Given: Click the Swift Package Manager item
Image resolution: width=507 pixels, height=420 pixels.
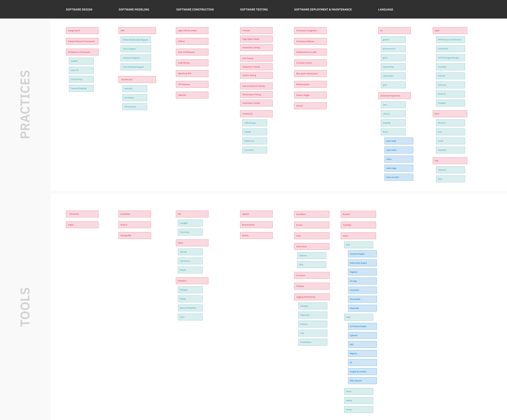Looking at the screenshot, I should pos(451,58).
